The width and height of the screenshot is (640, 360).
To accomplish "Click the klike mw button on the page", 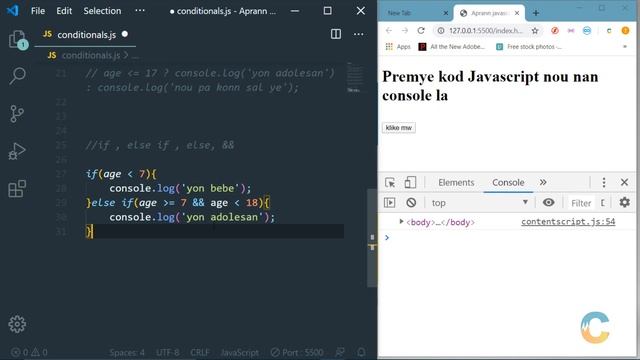I will tap(399, 128).
